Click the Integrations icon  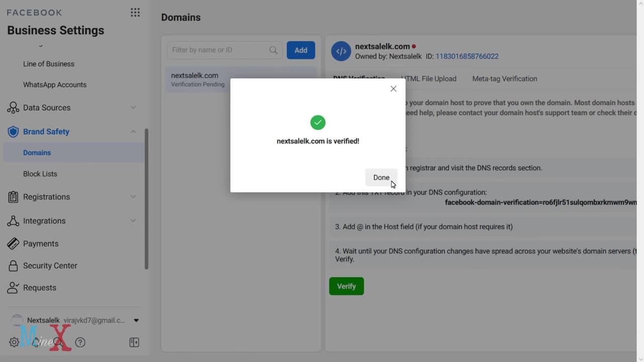point(13,221)
